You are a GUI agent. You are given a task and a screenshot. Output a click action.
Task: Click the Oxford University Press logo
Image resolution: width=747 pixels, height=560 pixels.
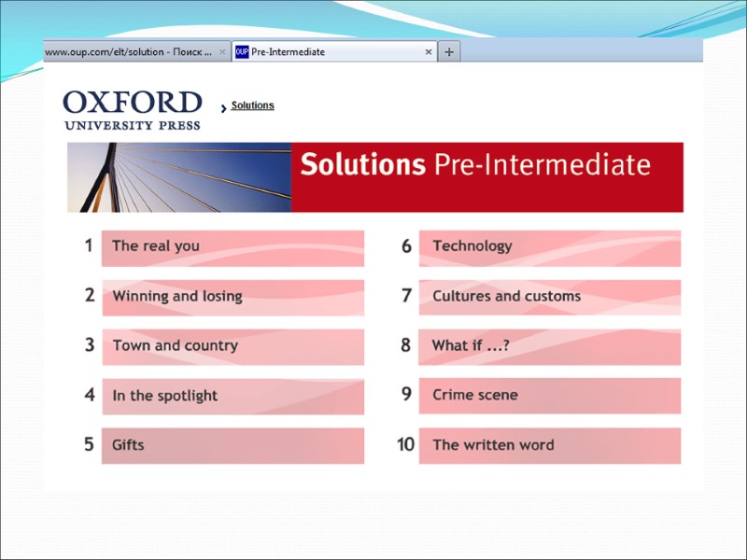[x=133, y=110]
